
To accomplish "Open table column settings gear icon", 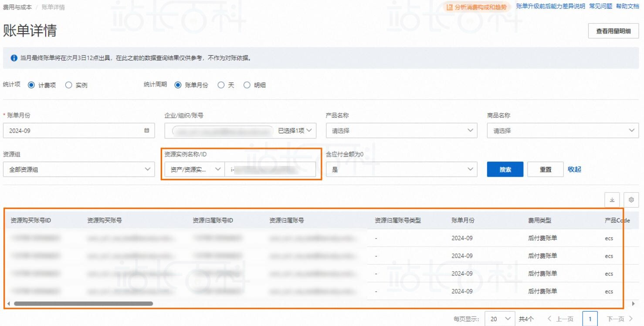I will point(631,199).
